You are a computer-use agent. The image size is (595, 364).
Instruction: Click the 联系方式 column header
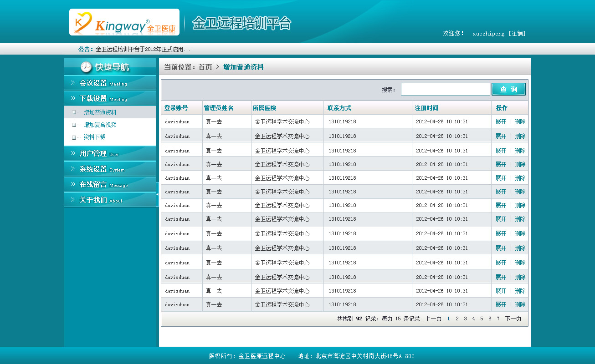[339, 108]
